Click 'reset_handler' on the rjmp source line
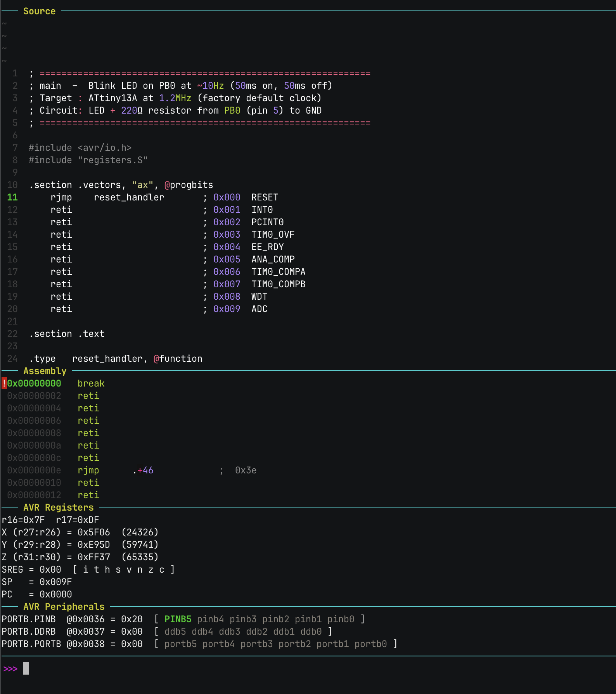The image size is (616, 694). click(x=129, y=197)
